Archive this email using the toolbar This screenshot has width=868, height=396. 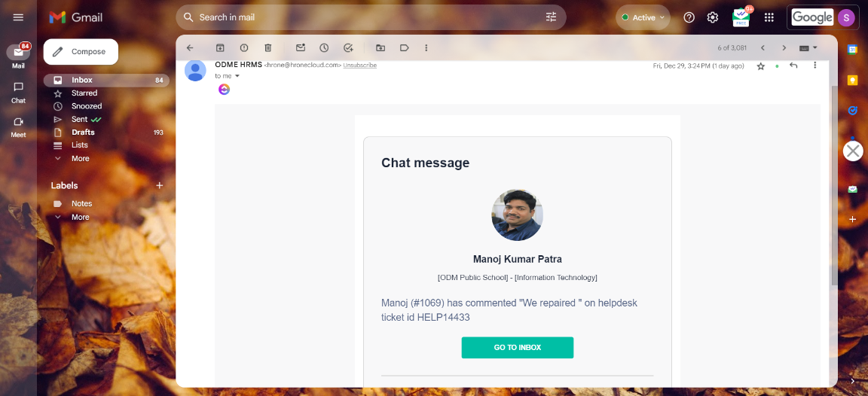(x=220, y=47)
